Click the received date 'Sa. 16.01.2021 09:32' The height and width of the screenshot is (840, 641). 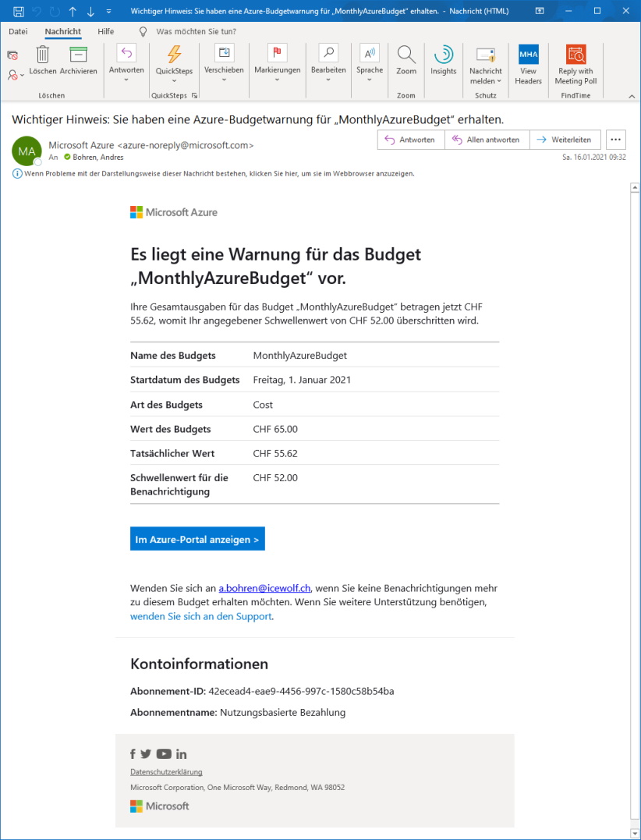click(x=594, y=158)
